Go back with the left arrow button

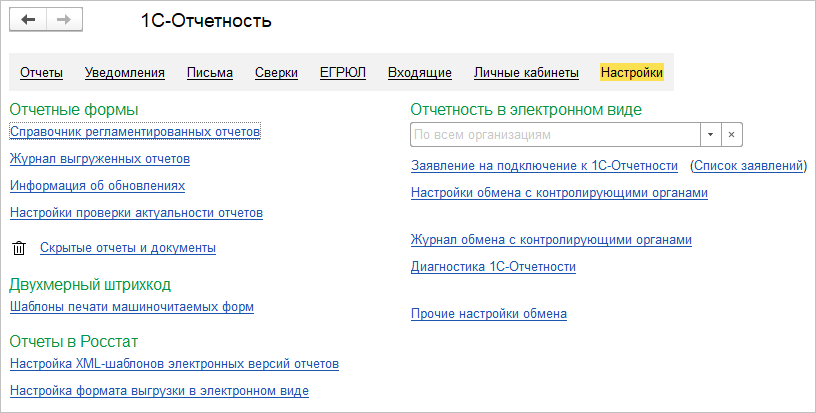coord(28,20)
